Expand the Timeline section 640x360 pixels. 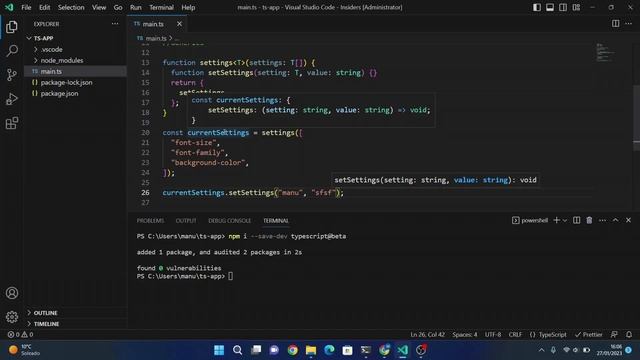(76, 324)
